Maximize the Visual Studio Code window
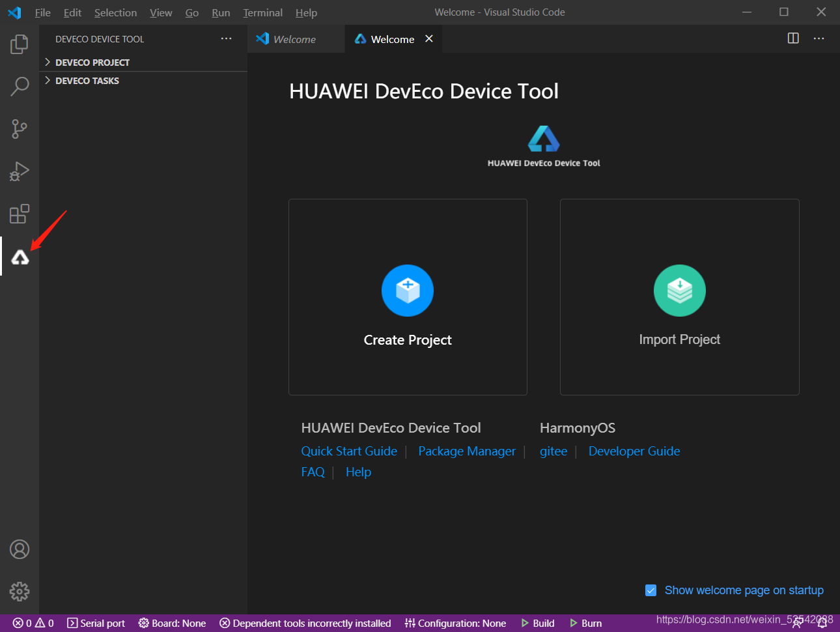This screenshot has width=840, height=632. click(x=784, y=12)
